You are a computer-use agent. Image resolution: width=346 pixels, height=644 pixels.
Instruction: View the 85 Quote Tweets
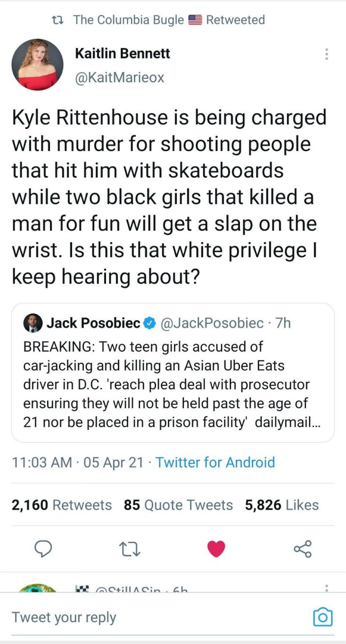tap(178, 505)
